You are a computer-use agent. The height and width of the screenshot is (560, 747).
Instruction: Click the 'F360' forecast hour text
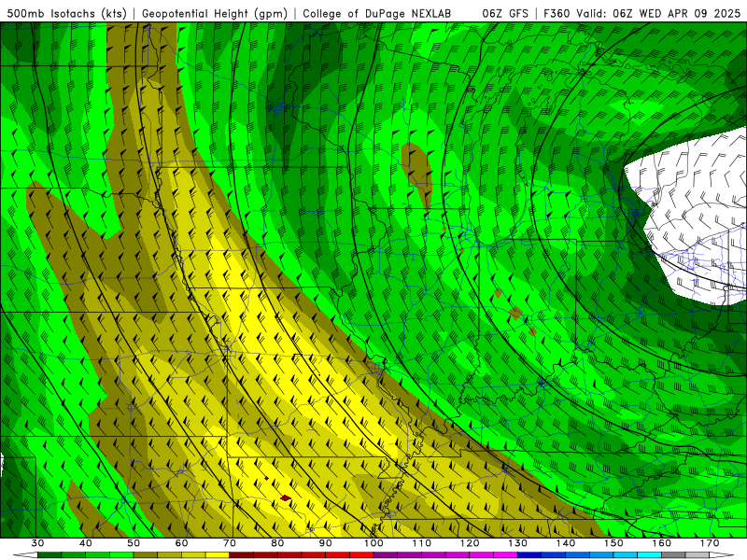[557, 14]
